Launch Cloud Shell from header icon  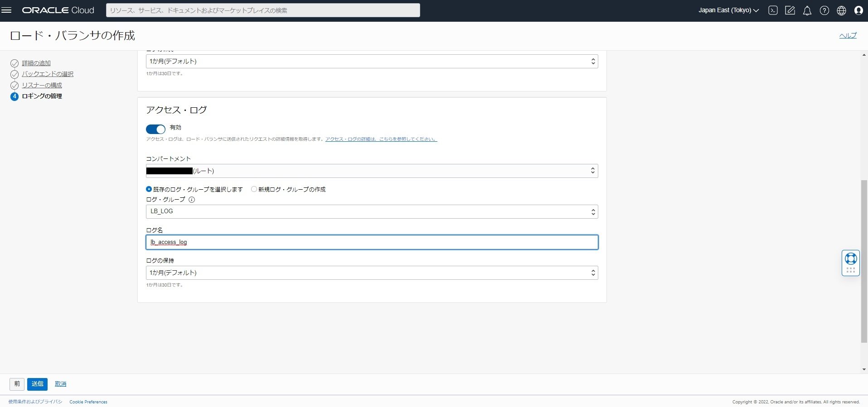[773, 10]
